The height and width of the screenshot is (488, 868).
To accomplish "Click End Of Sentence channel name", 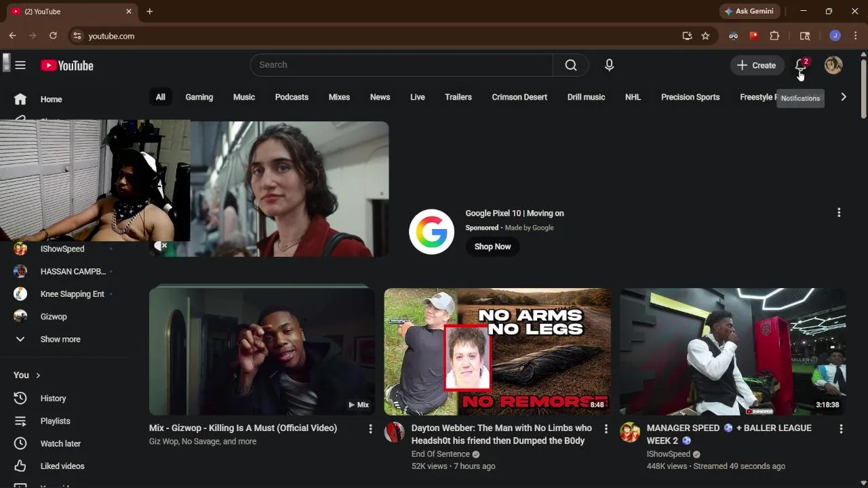I will pos(440,454).
